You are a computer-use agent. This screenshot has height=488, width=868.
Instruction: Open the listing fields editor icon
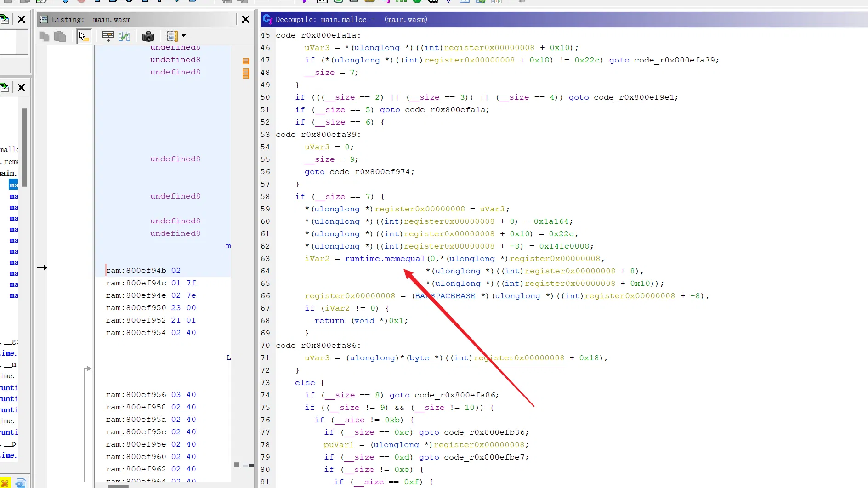[x=124, y=36]
